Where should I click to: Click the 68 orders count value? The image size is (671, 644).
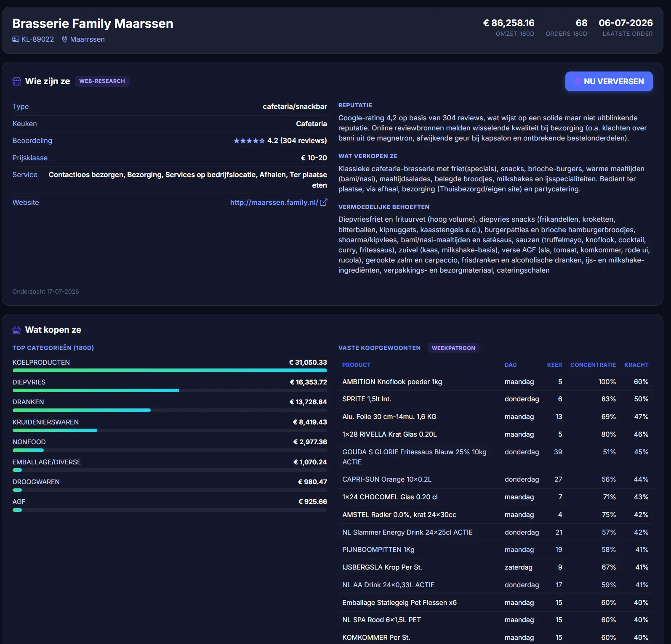click(581, 23)
